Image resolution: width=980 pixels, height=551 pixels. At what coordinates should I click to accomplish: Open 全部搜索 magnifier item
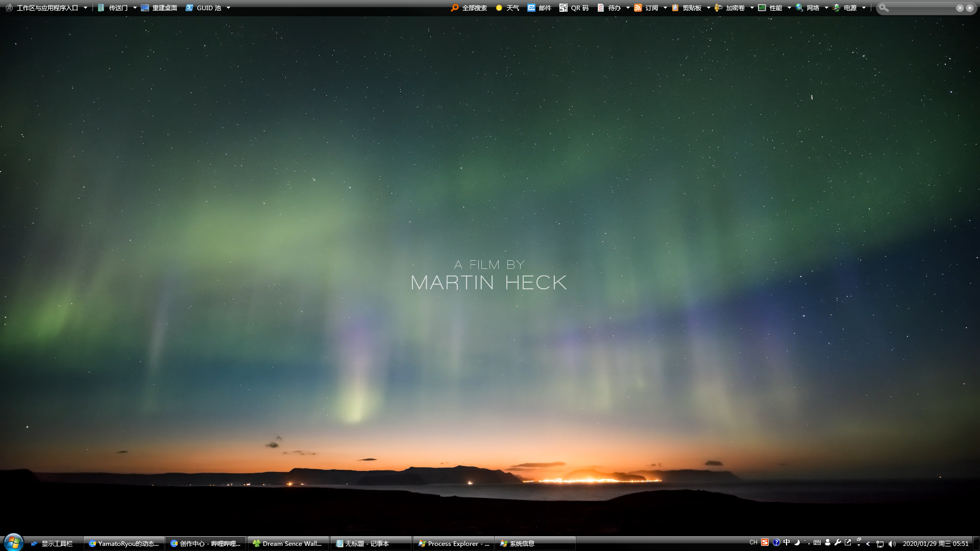pyautogui.click(x=469, y=8)
